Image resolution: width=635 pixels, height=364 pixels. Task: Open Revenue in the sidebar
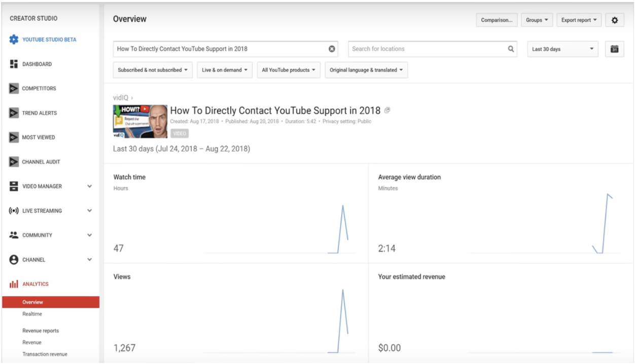(x=31, y=342)
